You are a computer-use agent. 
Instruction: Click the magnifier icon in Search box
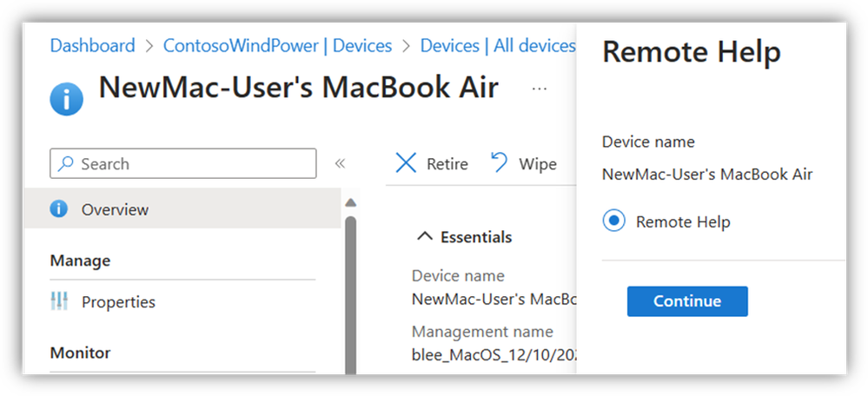(66, 164)
